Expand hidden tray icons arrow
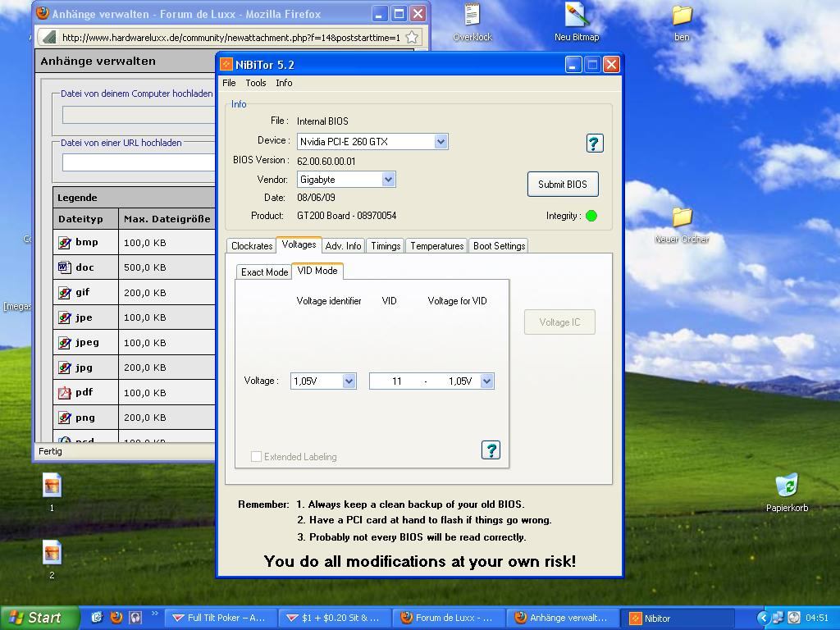The height and width of the screenshot is (630, 840). [x=764, y=618]
